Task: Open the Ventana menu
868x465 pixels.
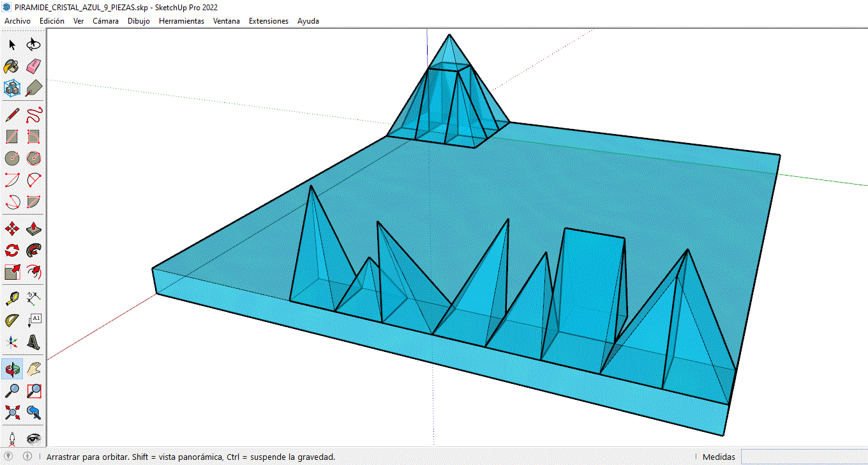Action: [227, 21]
